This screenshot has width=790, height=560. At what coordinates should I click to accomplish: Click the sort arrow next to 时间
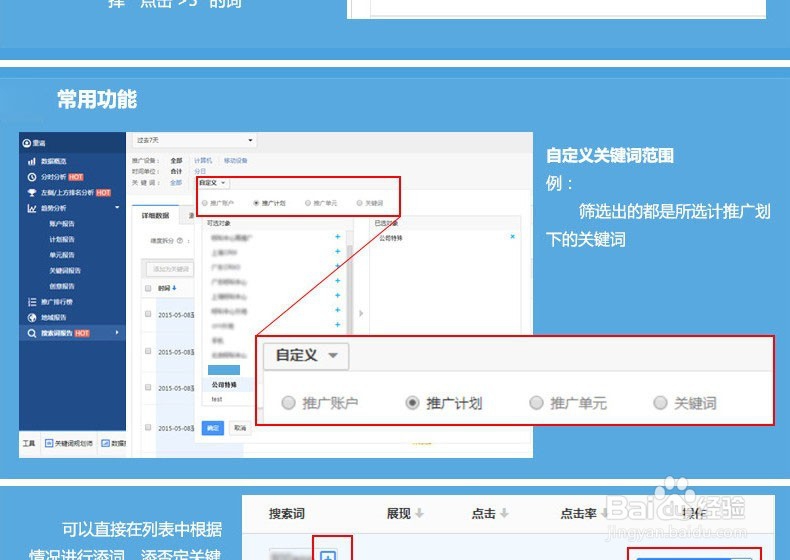click(x=174, y=288)
